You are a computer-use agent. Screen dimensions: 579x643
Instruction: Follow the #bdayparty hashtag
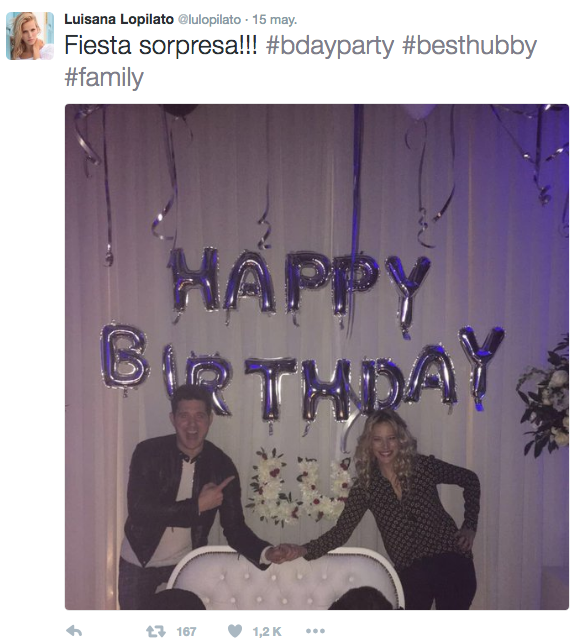tap(330, 46)
